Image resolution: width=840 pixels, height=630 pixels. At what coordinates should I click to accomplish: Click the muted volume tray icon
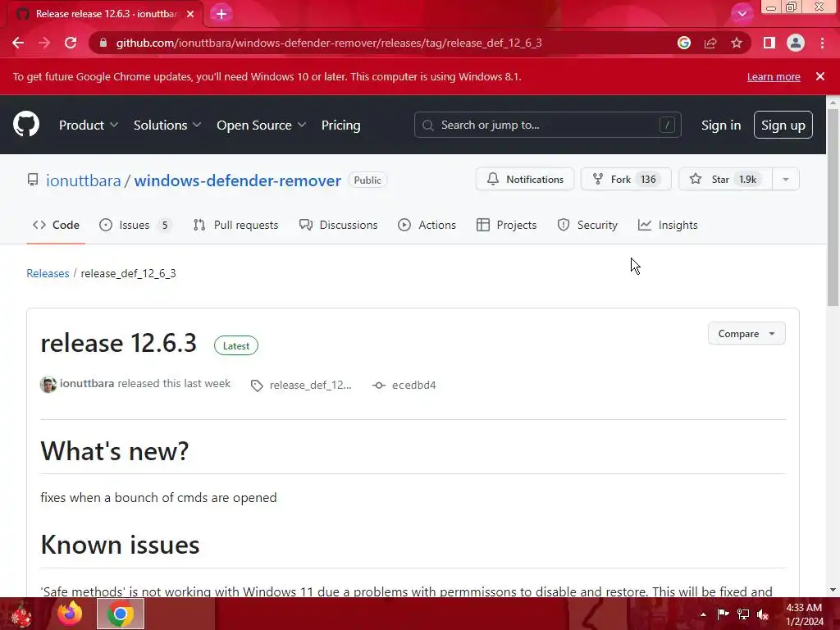[763, 614]
